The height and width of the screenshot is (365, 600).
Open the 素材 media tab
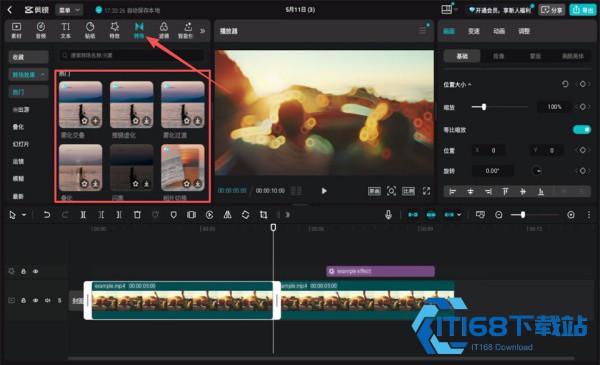[x=16, y=30]
